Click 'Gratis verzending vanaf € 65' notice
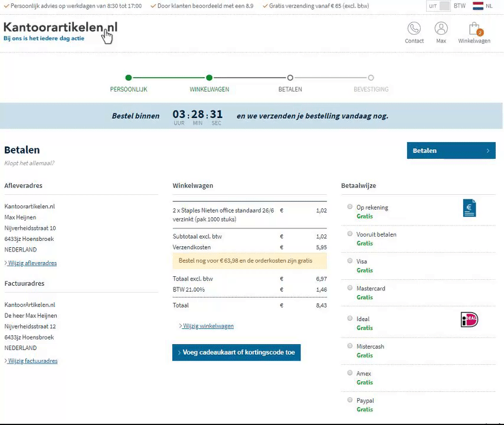Viewport: 504px width, 425px height. tap(316, 6)
